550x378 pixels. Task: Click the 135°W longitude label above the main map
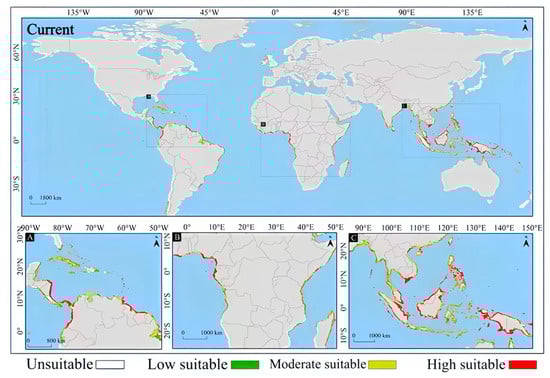(79, 13)
